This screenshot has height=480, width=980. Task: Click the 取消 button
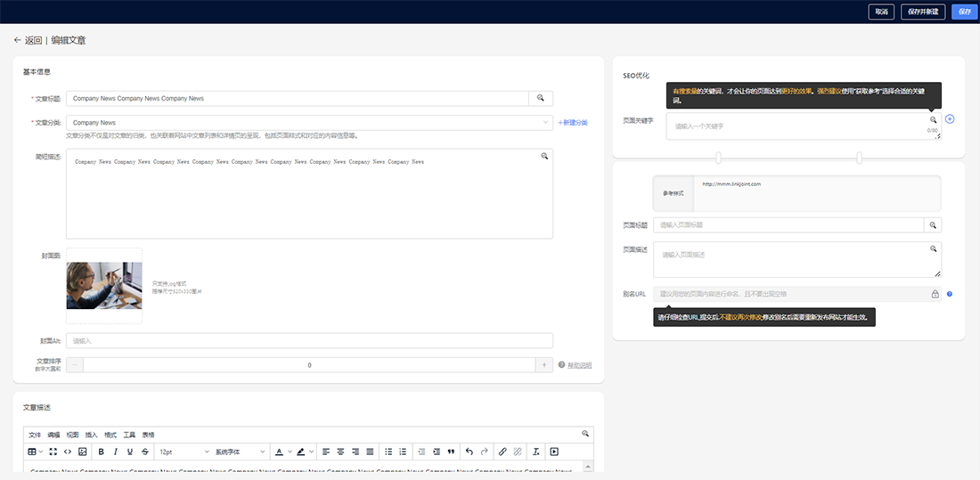881,12
